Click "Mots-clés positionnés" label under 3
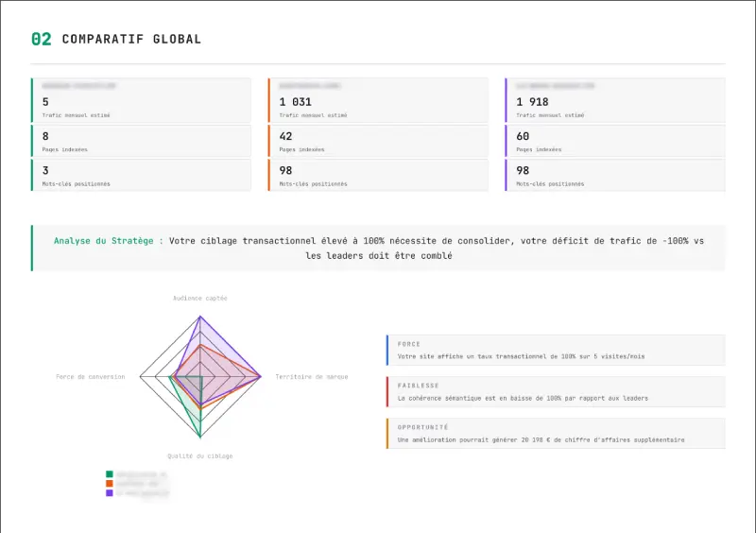 click(x=77, y=183)
